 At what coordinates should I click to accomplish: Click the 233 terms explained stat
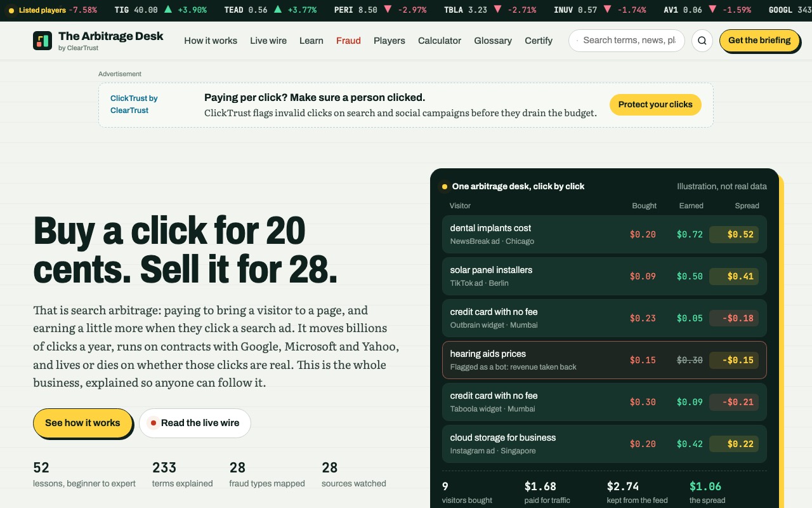[x=183, y=474]
